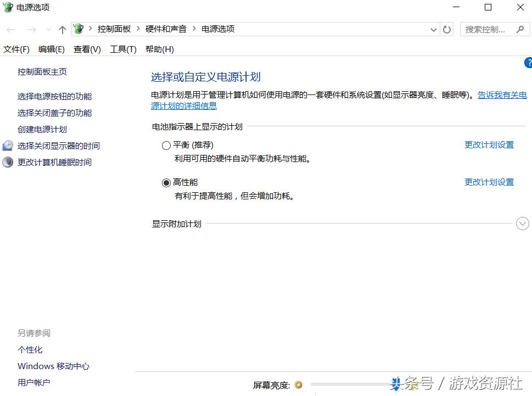Click the back navigation arrow

10,29
